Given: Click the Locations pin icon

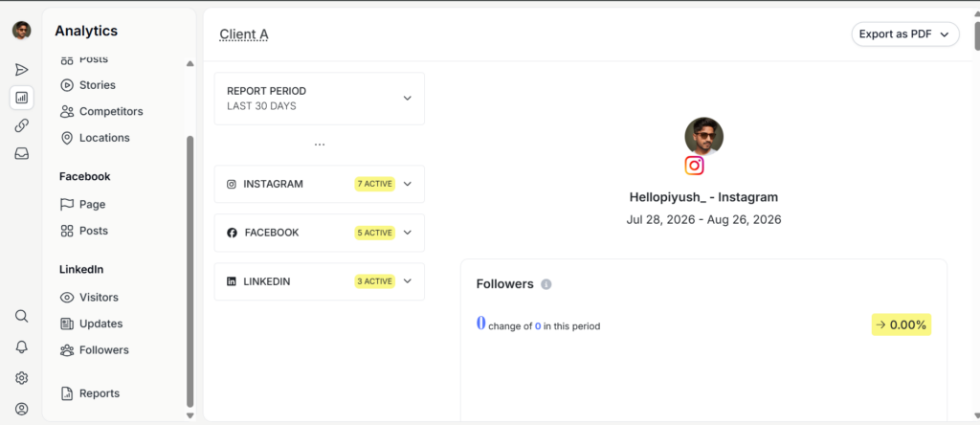Looking at the screenshot, I should pyautogui.click(x=67, y=138).
